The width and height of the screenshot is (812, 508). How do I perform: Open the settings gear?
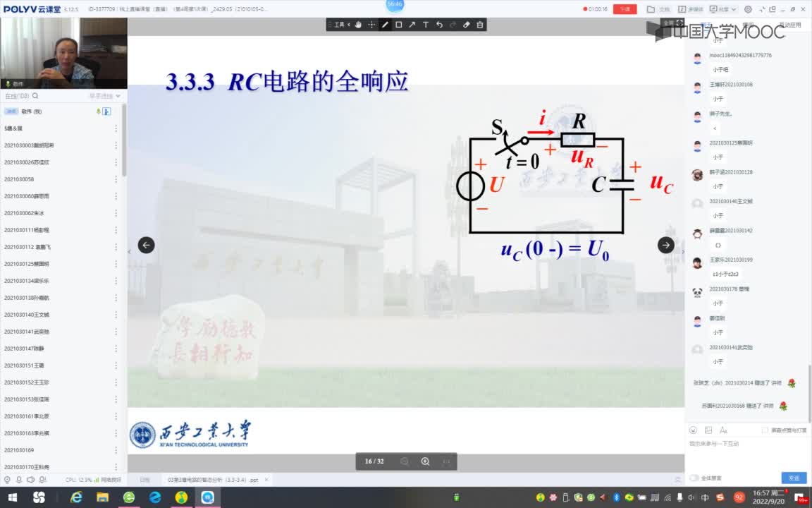point(748,9)
